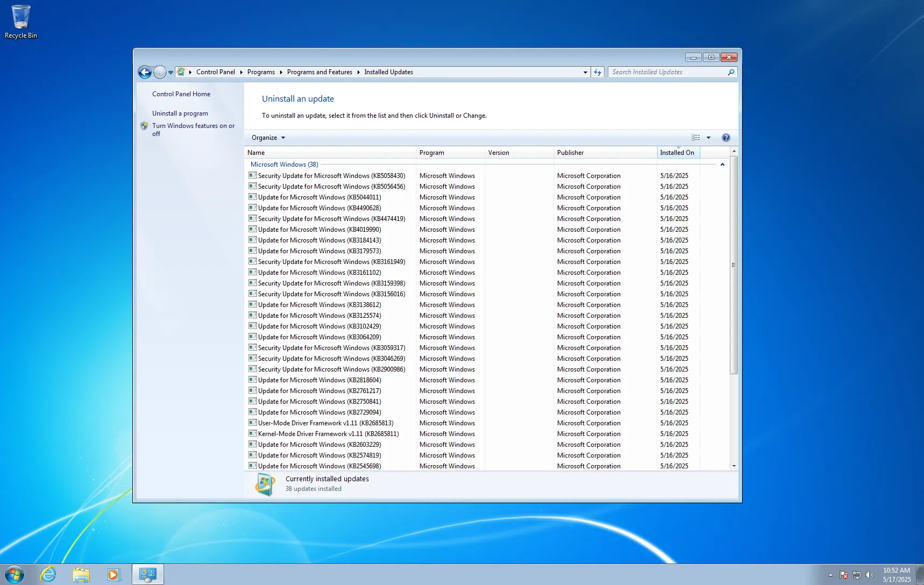Click icon of update KB5058430
Viewport: 924px width, 585px height.
click(x=252, y=175)
